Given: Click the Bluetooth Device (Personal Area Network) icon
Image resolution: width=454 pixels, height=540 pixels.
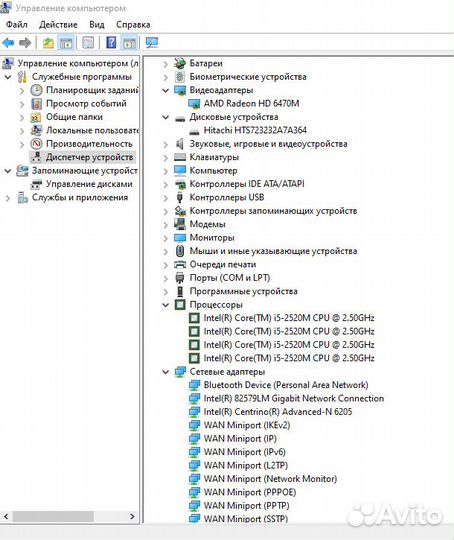Looking at the screenshot, I should click(x=194, y=385).
